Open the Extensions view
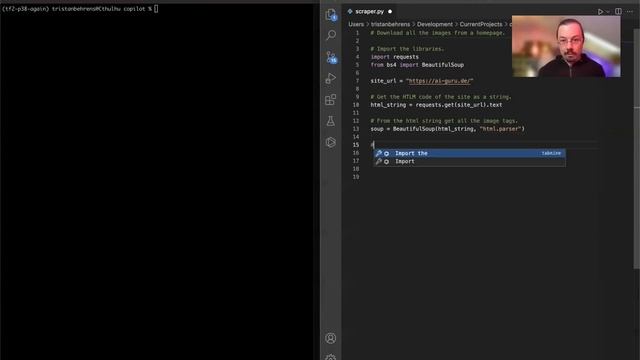The width and height of the screenshot is (640, 360). (331, 100)
